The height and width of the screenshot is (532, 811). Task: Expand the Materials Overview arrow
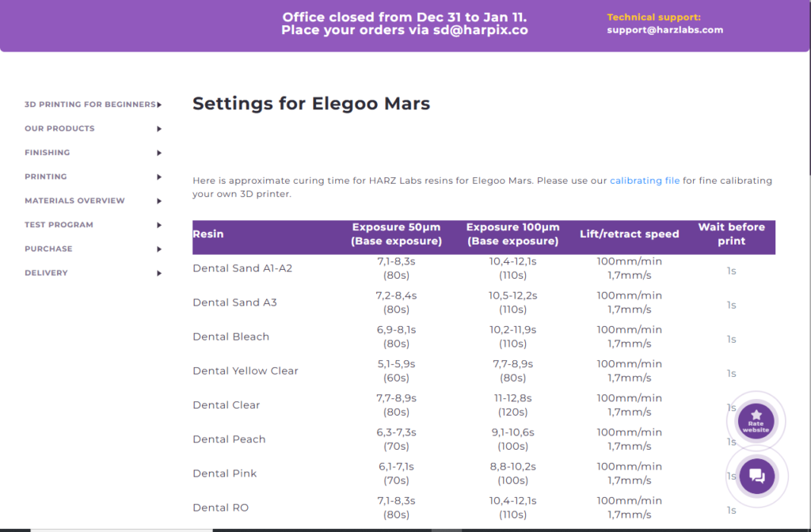(x=159, y=201)
